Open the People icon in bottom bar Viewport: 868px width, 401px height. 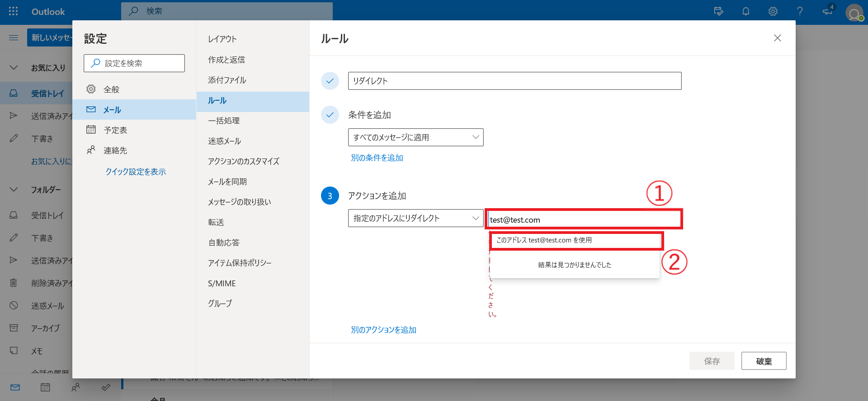point(75,387)
